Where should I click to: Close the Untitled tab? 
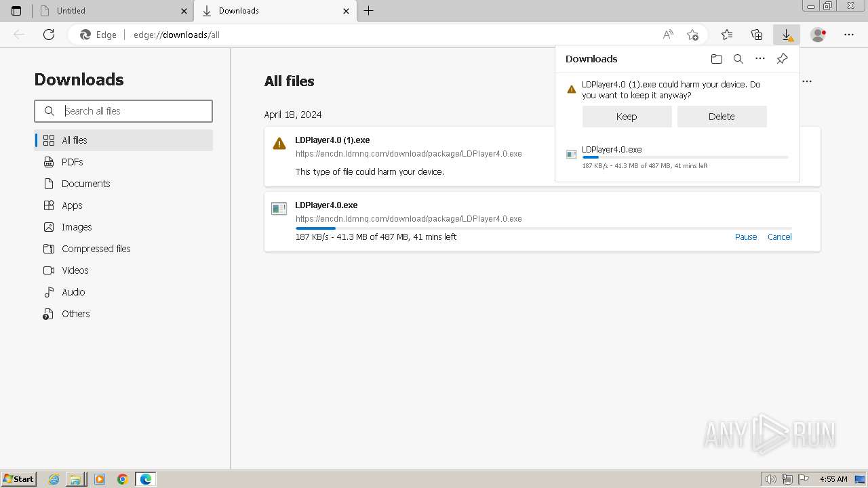tap(184, 11)
